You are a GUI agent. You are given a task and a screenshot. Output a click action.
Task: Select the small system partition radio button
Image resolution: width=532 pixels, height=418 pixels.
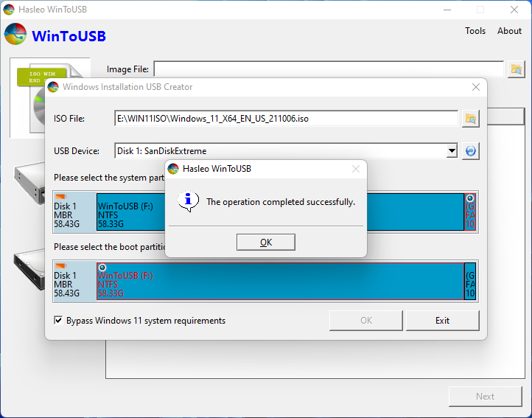pyautogui.click(x=470, y=199)
